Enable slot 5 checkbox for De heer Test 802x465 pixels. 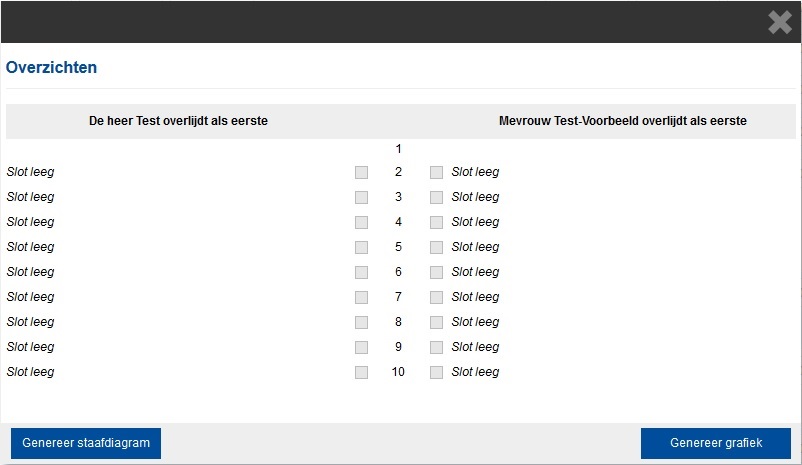361,248
